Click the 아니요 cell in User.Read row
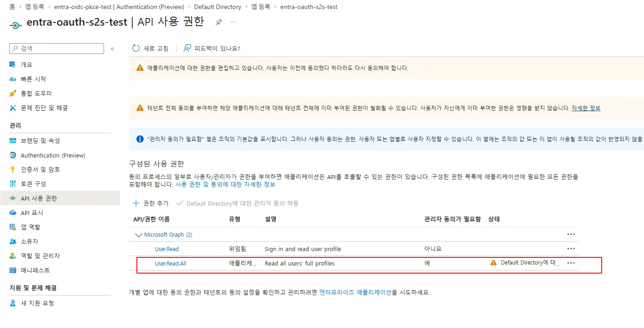The height and width of the screenshot is (328, 644). point(433,249)
